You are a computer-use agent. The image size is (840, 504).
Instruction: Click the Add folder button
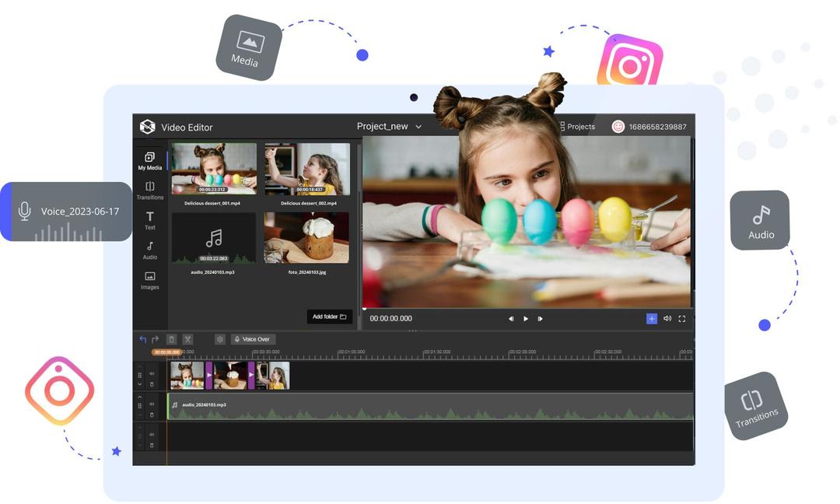(x=329, y=317)
